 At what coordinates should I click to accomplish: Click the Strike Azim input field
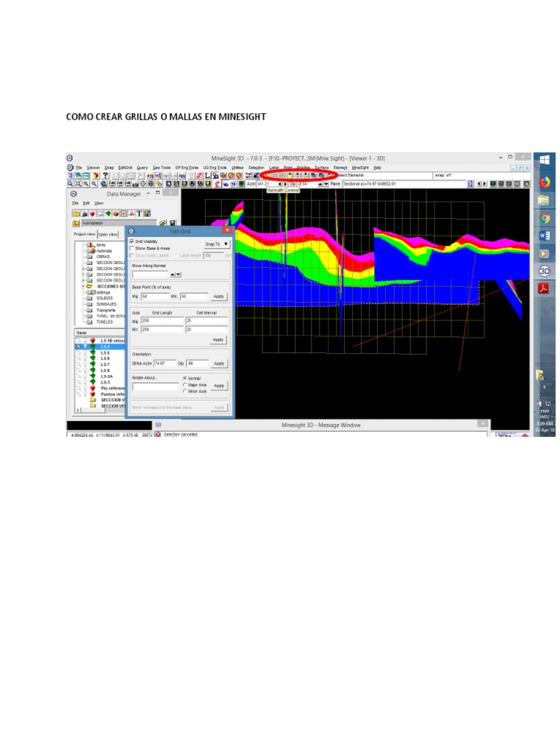click(165, 363)
